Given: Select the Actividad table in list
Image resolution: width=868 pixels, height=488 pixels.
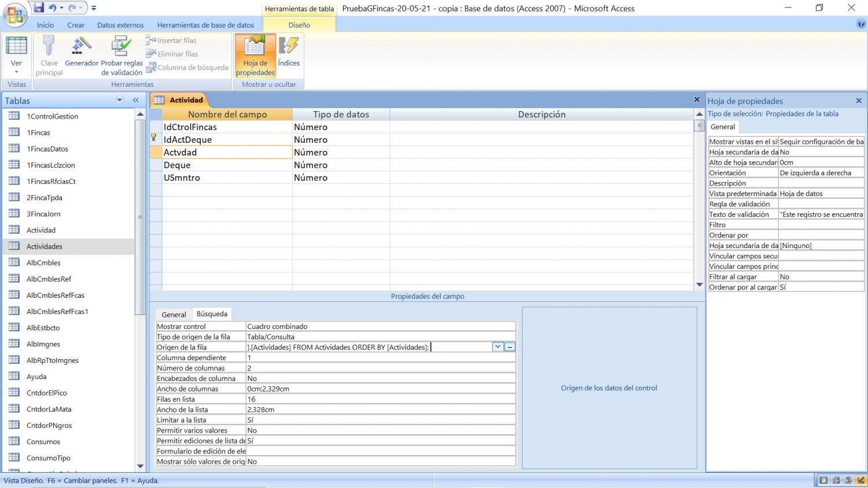Looking at the screenshot, I should point(41,230).
